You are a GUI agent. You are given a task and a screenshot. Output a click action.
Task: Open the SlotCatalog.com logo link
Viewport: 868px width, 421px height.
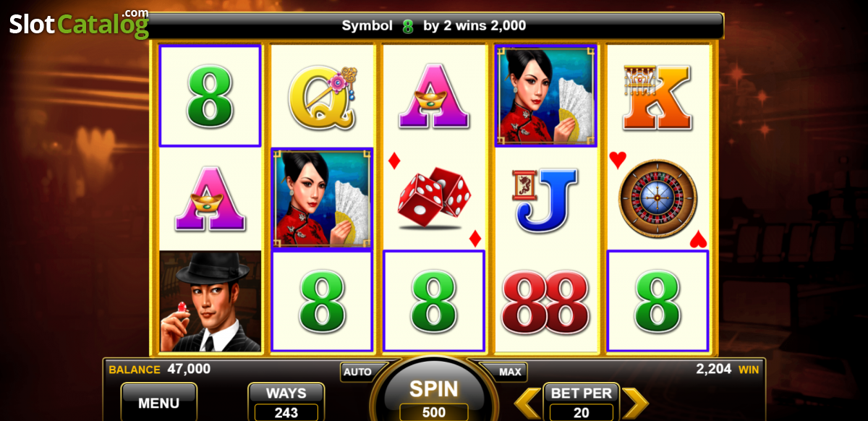(79, 23)
